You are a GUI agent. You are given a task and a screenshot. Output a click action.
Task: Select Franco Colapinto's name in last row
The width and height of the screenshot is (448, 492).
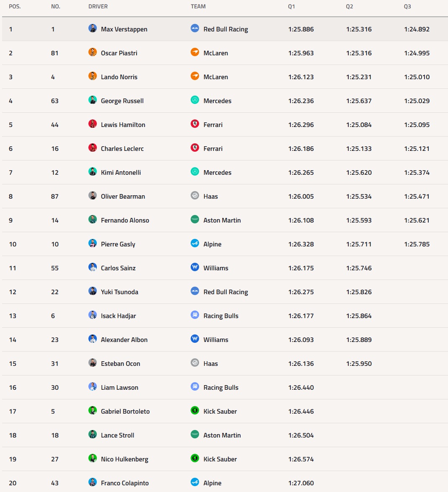click(x=125, y=483)
